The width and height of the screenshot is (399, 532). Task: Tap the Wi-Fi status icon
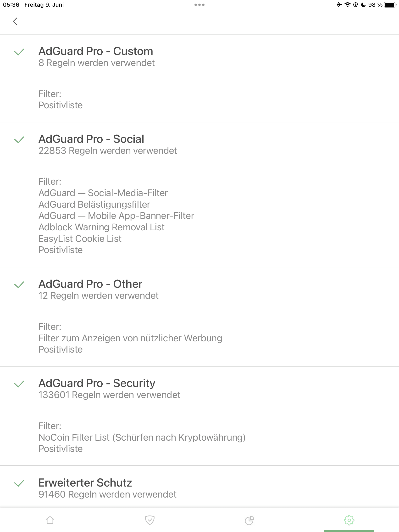coord(347,5)
